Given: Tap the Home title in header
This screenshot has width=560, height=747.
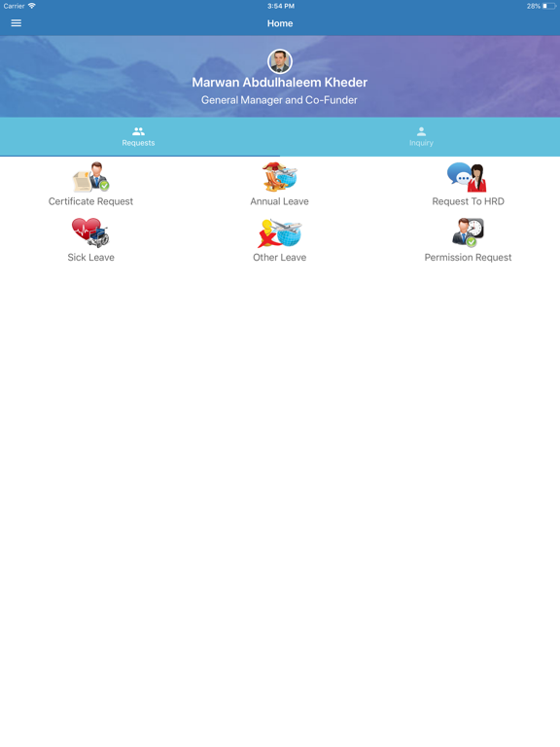Looking at the screenshot, I should point(280,23).
